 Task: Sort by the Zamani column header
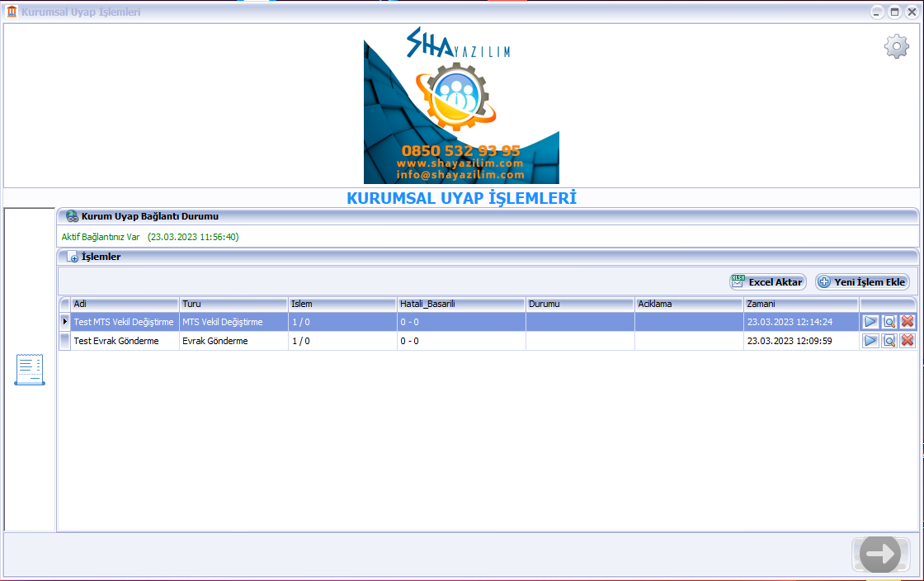pyautogui.click(x=801, y=304)
